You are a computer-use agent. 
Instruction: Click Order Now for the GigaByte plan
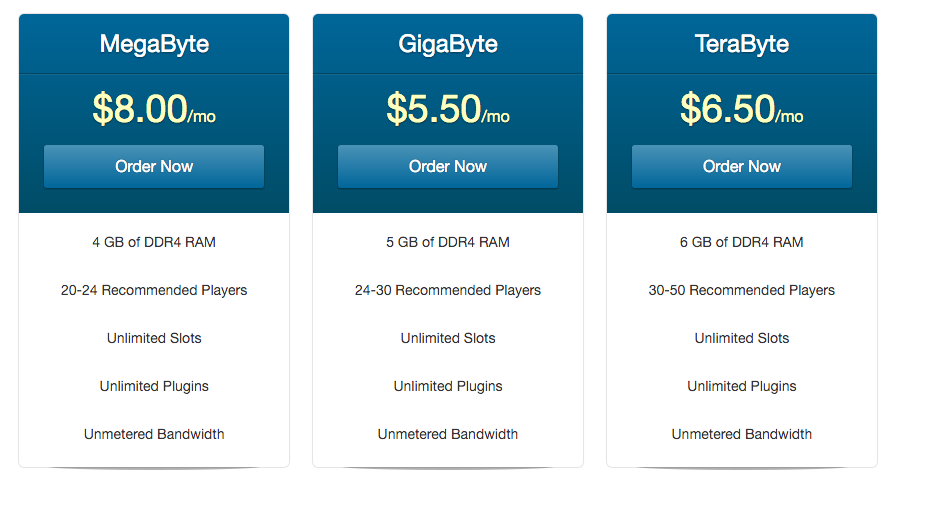click(x=448, y=167)
